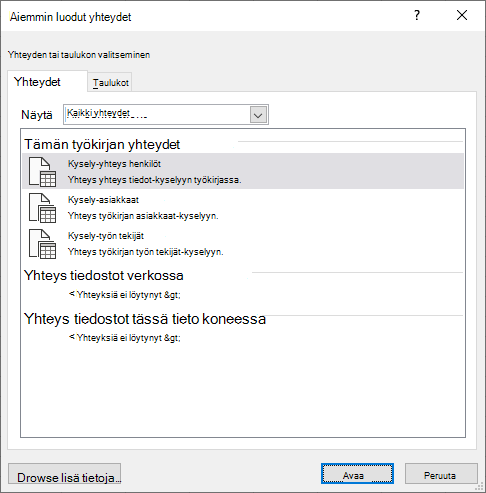The width and height of the screenshot is (486, 493).
Task: Click the Yhteys tiedostot verkossa group header
Action: coord(104,276)
